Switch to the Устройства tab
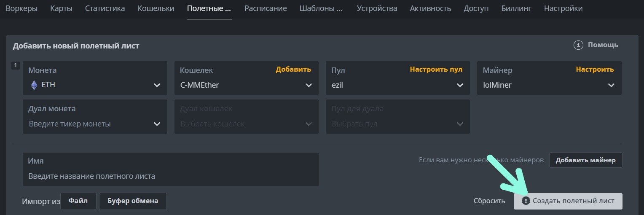Viewport: 644px width, 215px height. (x=377, y=8)
